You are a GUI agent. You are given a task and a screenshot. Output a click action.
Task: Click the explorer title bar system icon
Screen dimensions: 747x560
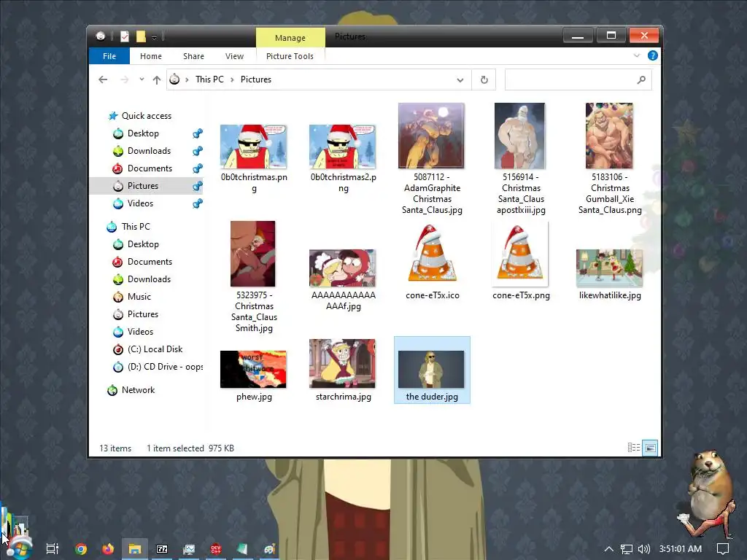[101, 36]
